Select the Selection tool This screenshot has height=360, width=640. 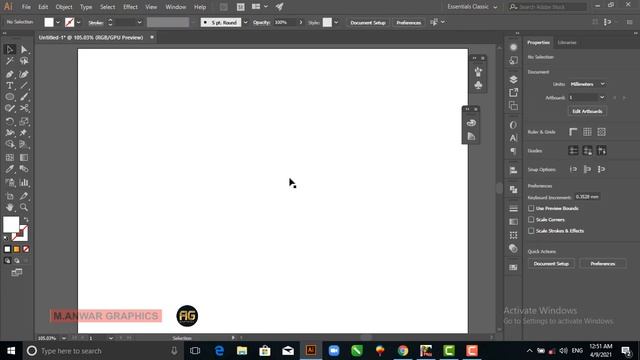[x=10, y=49]
